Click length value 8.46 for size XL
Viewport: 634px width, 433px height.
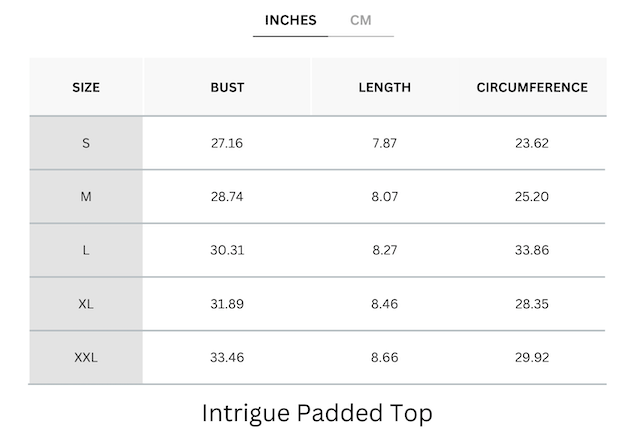pyautogui.click(x=384, y=303)
